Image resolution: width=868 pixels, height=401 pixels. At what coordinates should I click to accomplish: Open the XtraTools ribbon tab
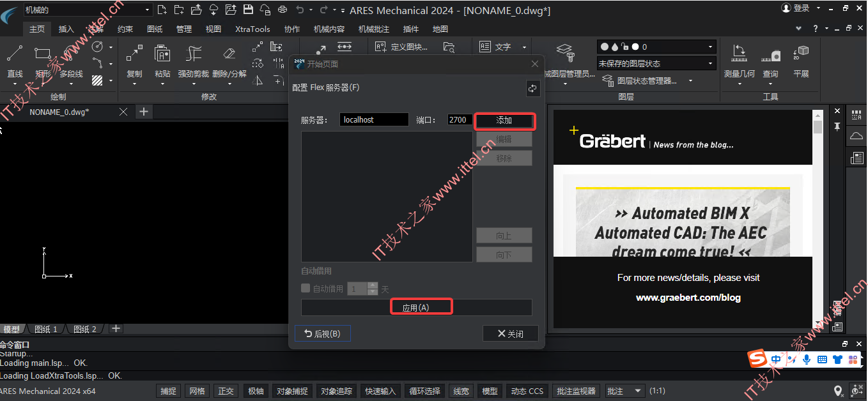tap(252, 29)
